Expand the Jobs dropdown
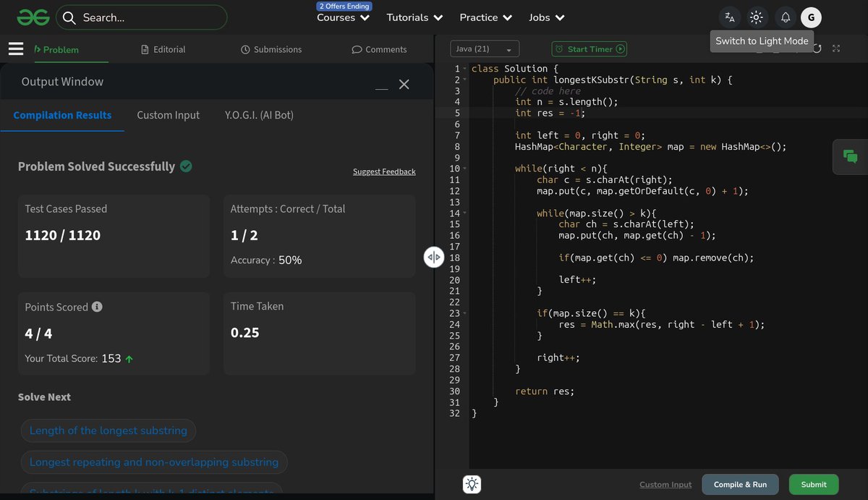 pyautogui.click(x=547, y=17)
